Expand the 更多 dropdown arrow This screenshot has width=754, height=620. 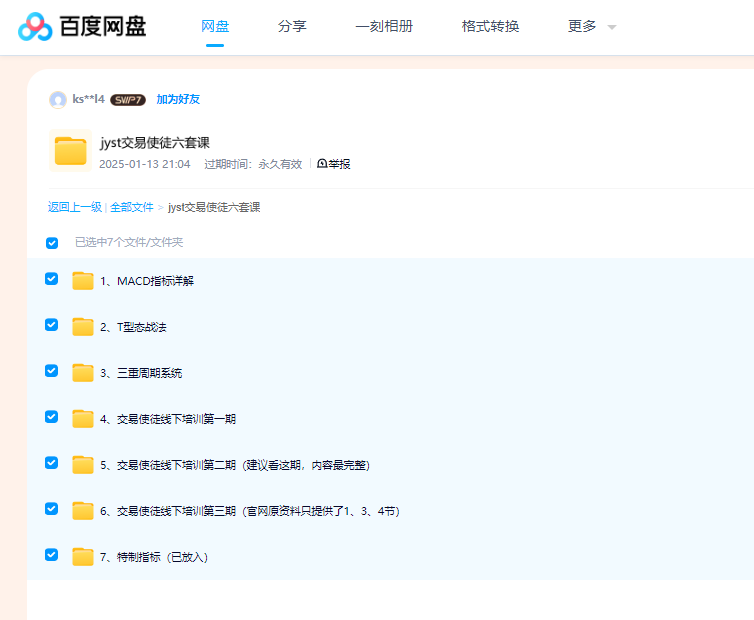(612, 27)
